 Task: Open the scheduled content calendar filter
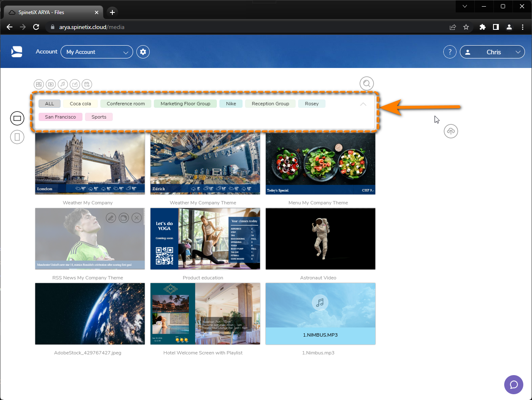[87, 84]
